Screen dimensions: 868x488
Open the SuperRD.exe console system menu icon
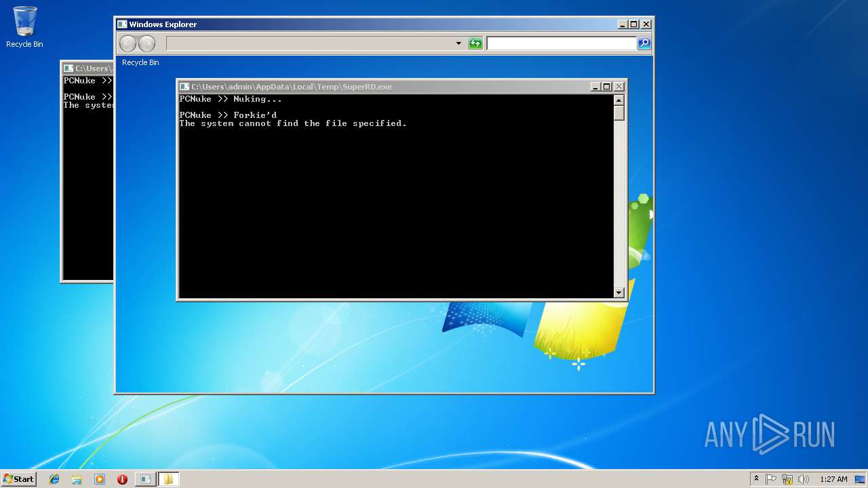[184, 87]
